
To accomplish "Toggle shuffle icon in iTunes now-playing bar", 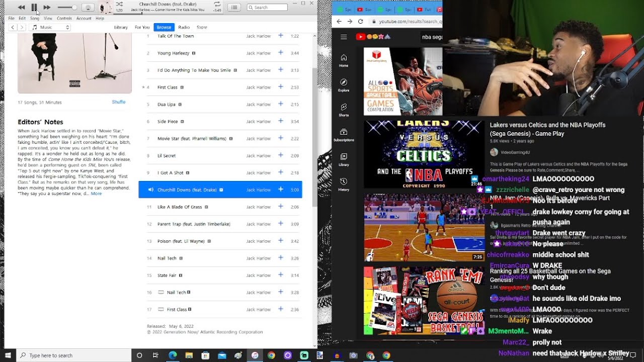I will [119, 4].
